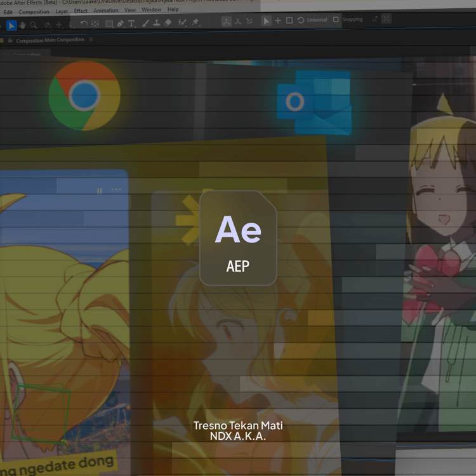Select the Rectangle shape tool
The width and height of the screenshot is (476, 476).
point(109,23)
